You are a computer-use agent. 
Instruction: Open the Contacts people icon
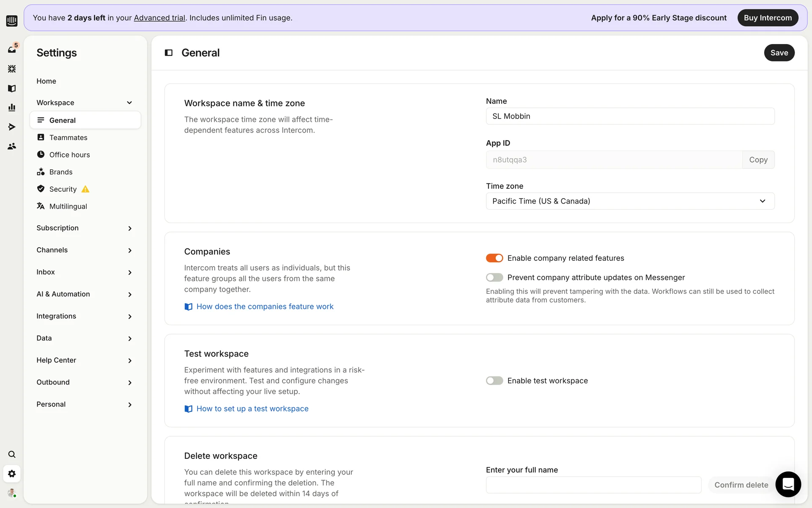[x=12, y=146]
